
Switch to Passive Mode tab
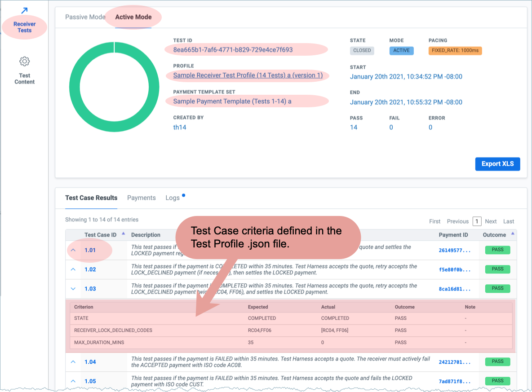click(85, 17)
